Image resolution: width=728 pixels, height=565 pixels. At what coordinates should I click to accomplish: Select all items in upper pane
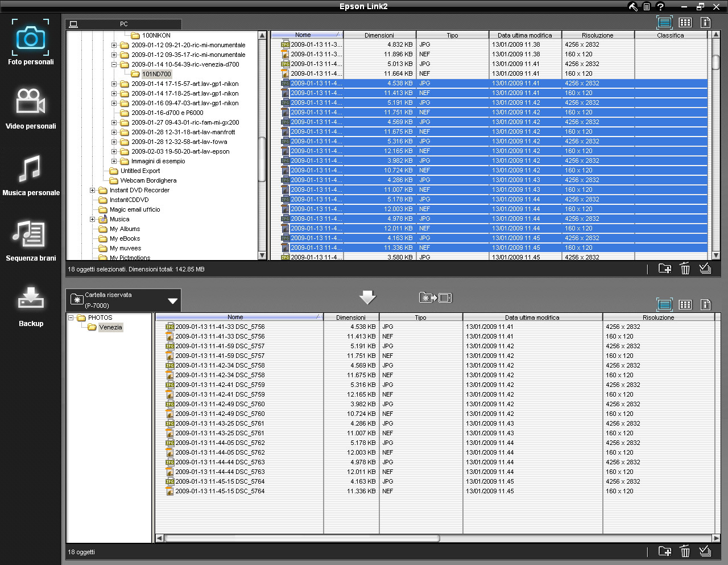pyautogui.click(x=705, y=269)
